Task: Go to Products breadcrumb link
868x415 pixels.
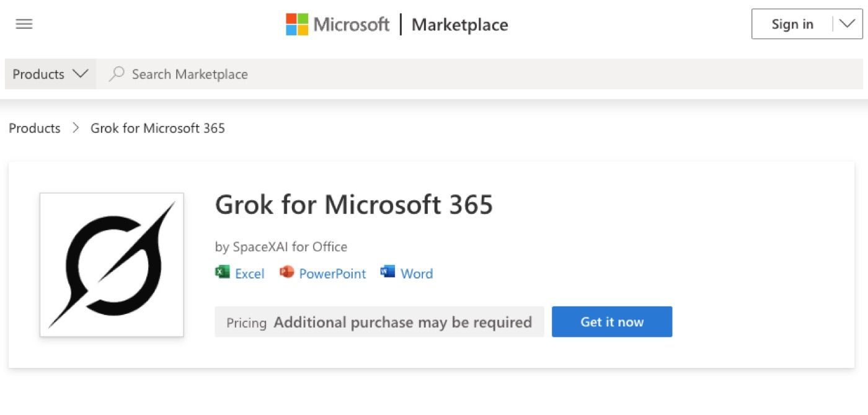Action: [x=35, y=128]
